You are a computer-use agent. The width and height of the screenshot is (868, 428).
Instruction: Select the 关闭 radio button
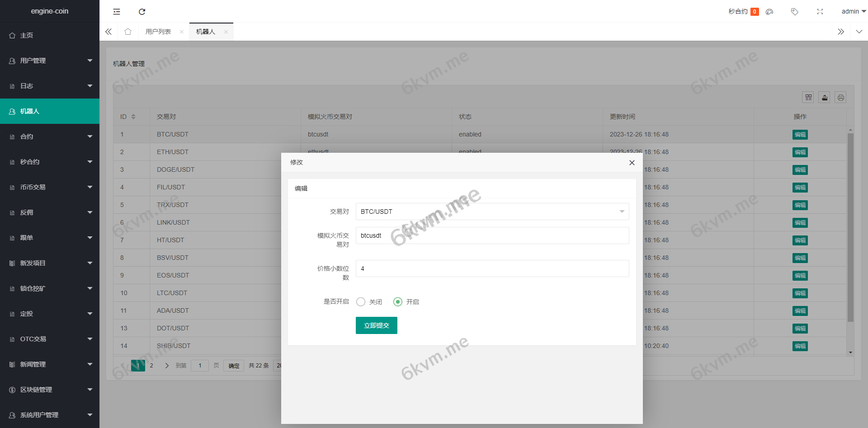click(360, 302)
